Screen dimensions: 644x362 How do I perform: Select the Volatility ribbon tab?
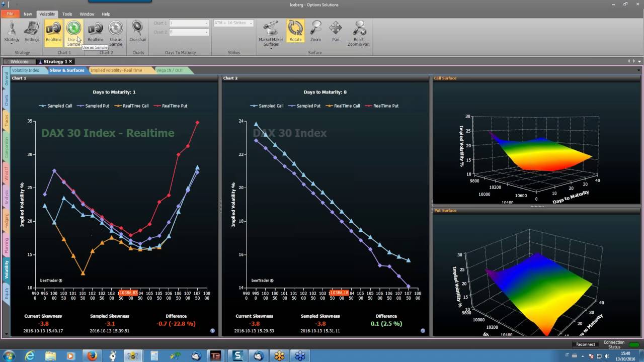[x=47, y=14]
